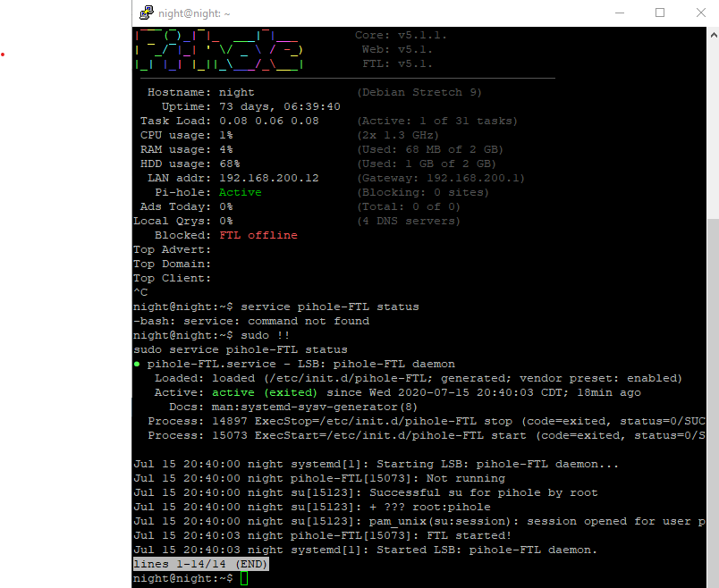Screen dimensions: 719x588
Task: Click the LAN address 192.168.200.12
Action: 269,178
